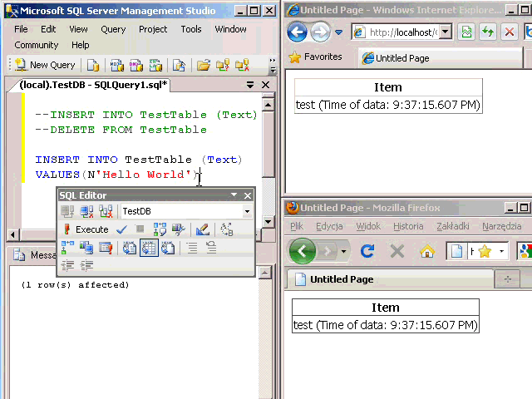
Task: Click Database Engine Query icon next to New Query
Action: pyautogui.click(x=92, y=65)
